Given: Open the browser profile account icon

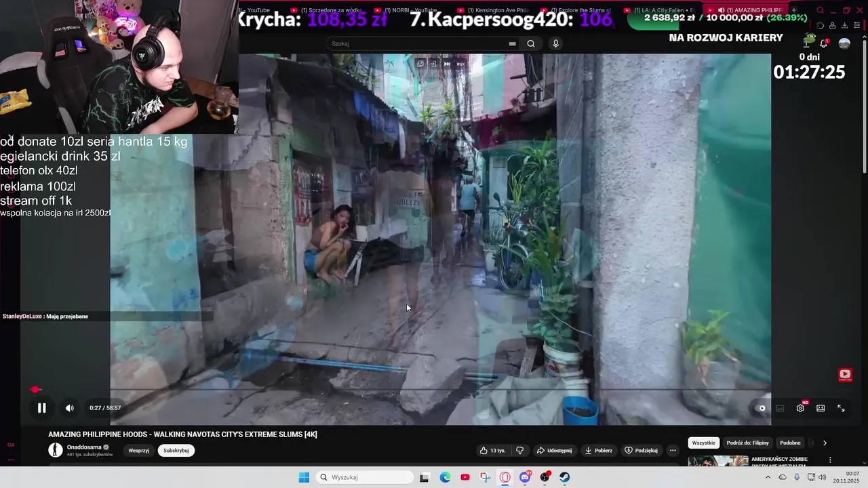Looking at the screenshot, I should pos(832,25).
